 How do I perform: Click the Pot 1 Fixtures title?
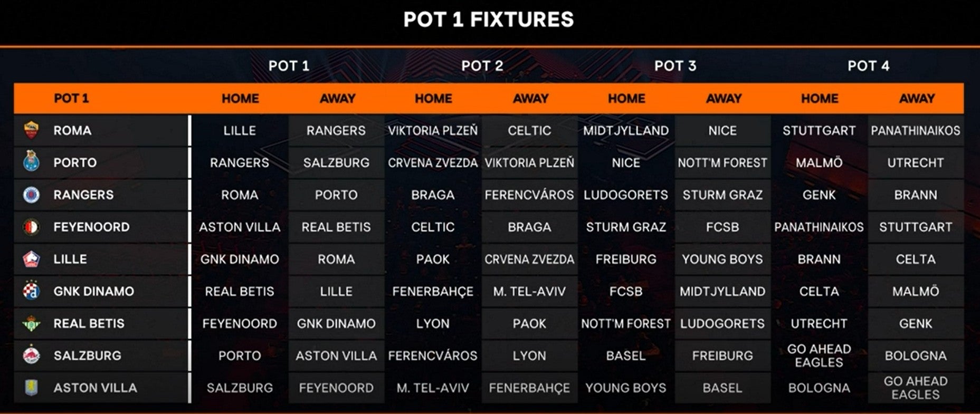tap(488, 20)
